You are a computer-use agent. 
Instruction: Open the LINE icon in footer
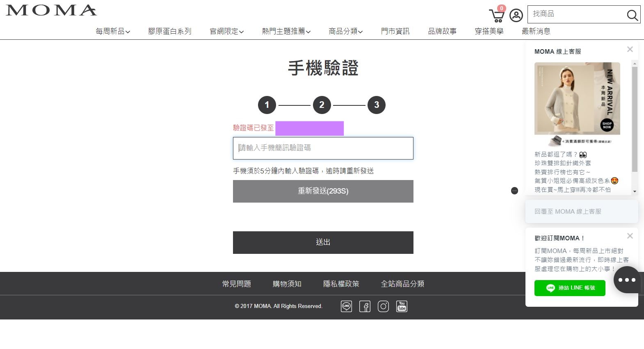(346, 306)
